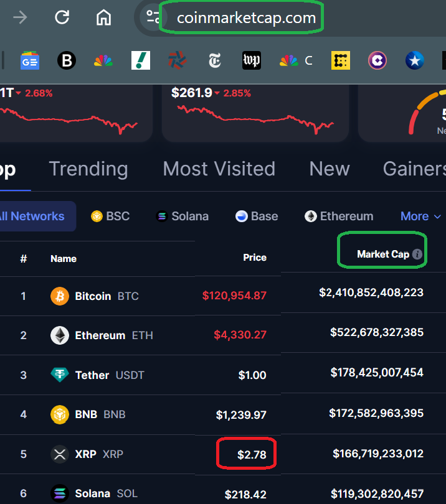Click the Tether green logo icon

click(60, 375)
